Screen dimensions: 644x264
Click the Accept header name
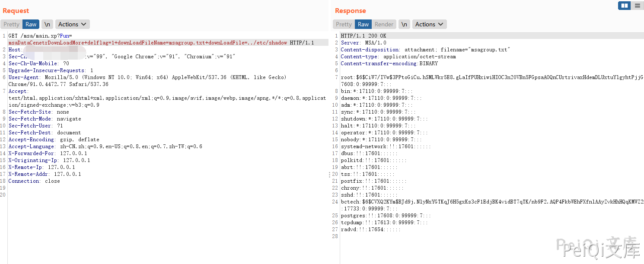(19, 91)
